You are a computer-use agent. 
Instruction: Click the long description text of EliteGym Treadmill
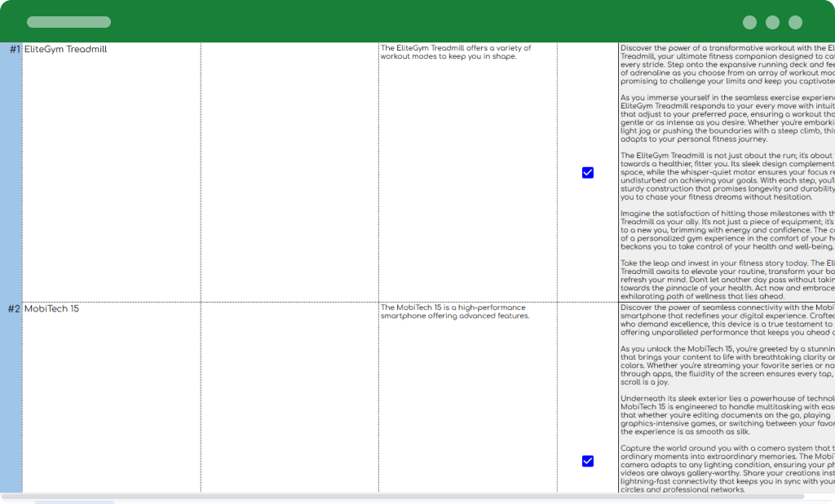pyautogui.click(x=727, y=172)
